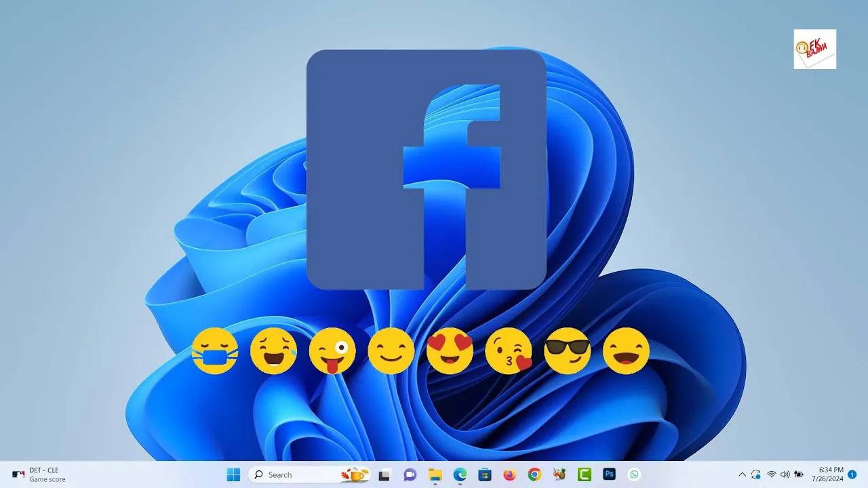Open the fruit-themed app beside Chrome

tap(559, 475)
